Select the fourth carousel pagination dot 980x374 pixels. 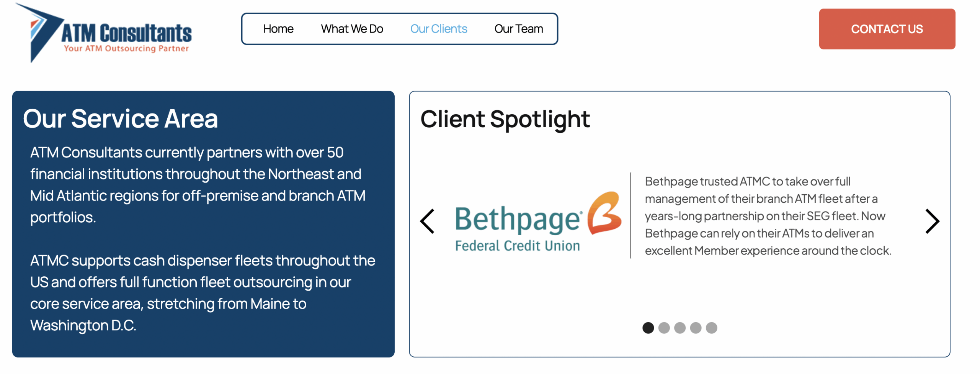click(696, 328)
